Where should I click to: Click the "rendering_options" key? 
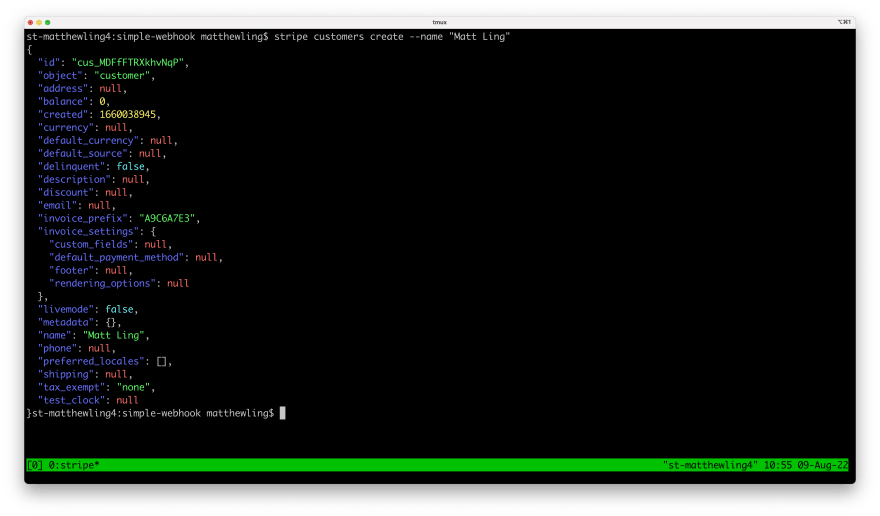[x=102, y=284]
